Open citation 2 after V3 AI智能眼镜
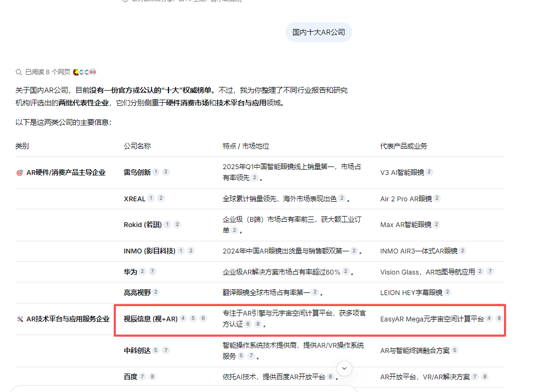Image resolution: width=544 pixels, height=392 pixels. click(429, 172)
